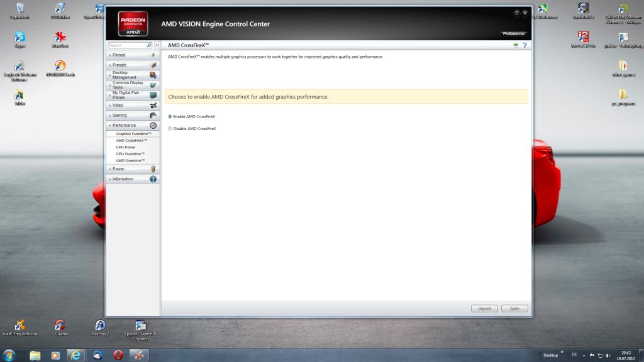The image size is (644, 362).
Task: Open the other games desktop folder
Action: coord(623,69)
